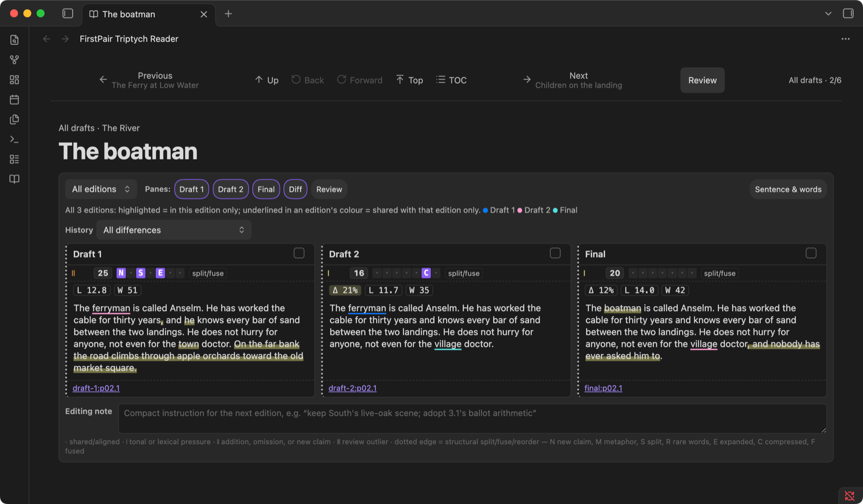Screen dimensions: 863x504
Task: Open a new tab with the plus icon
Action: [x=228, y=13]
